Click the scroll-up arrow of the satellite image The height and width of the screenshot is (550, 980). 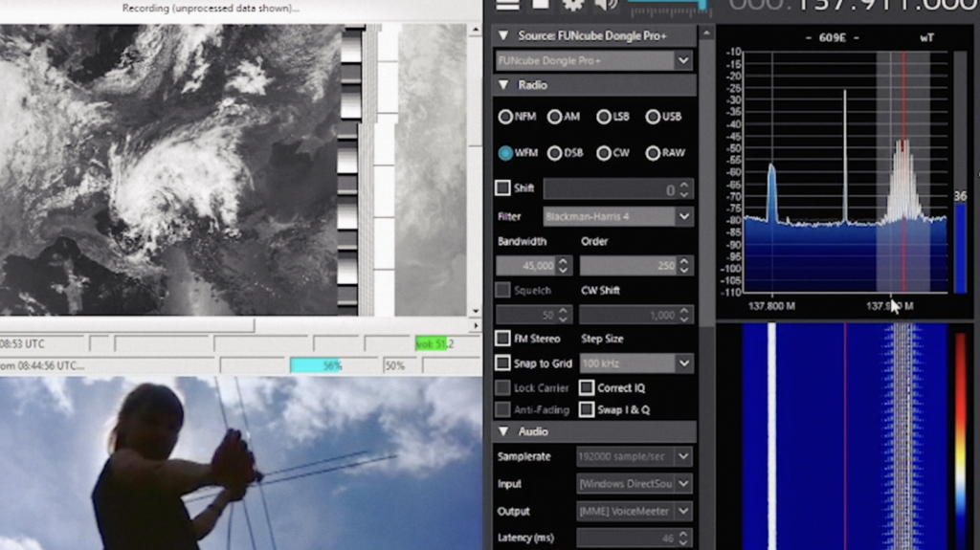click(x=476, y=30)
